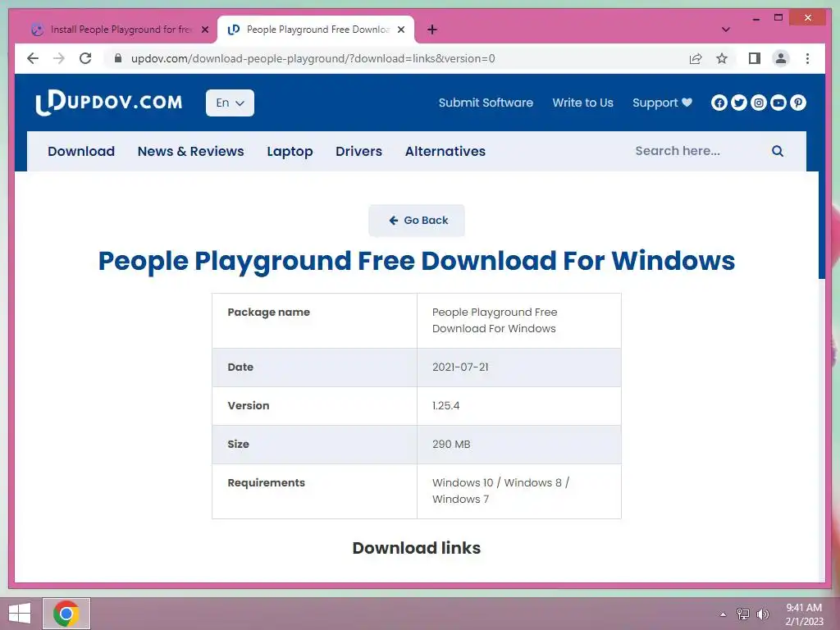The width and height of the screenshot is (840, 630).
Task: Open the Alternatives menu item
Action: (x=445, y=152)
